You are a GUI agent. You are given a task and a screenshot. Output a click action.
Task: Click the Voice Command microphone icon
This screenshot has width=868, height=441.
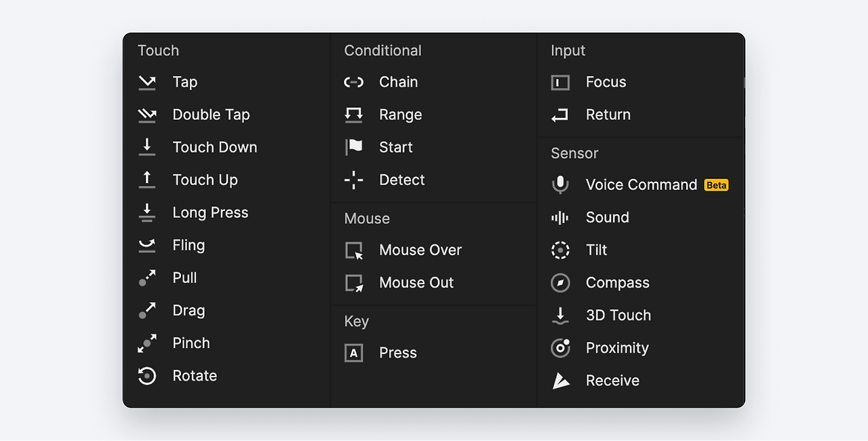[560, 185]
